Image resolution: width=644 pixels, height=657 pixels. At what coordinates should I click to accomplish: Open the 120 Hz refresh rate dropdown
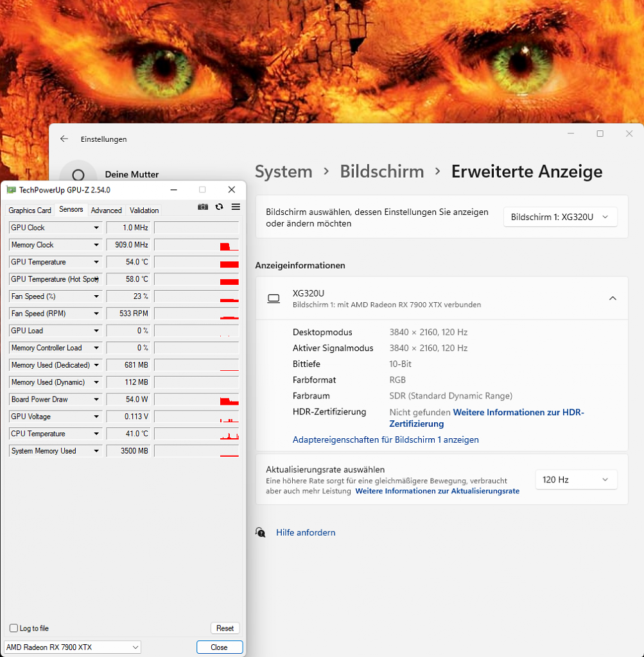coord(576,480)
